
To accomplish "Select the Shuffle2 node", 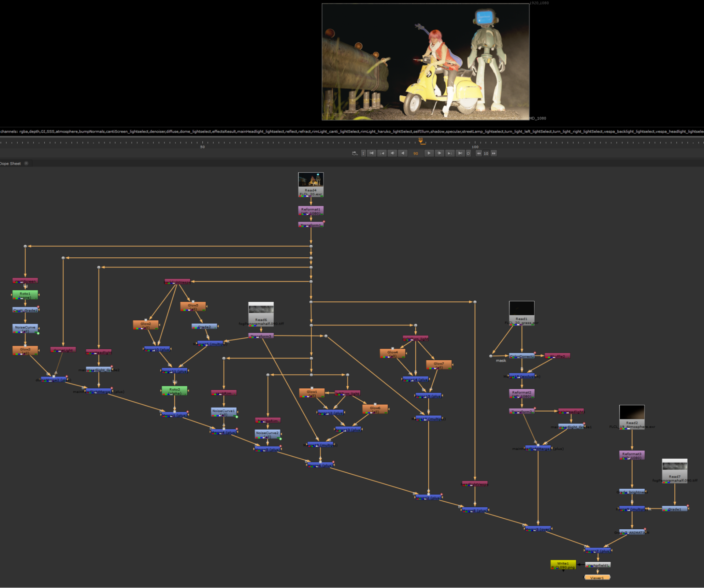I will (x=557, y=356).
